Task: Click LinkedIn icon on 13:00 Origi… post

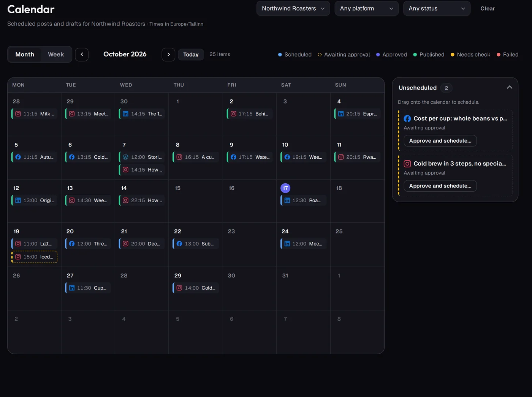Action: click(18, 200)
